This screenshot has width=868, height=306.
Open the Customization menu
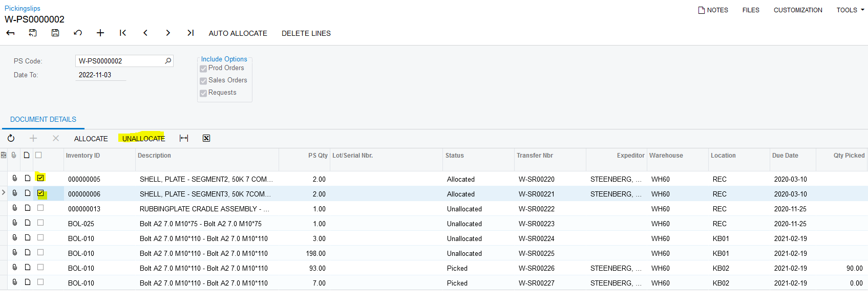pos(797,10)
